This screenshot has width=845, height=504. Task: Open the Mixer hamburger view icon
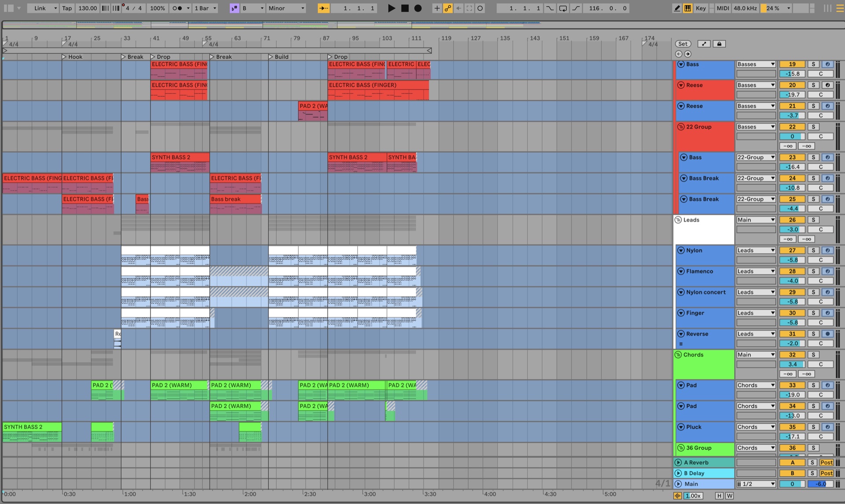click(x=840, y=8)
